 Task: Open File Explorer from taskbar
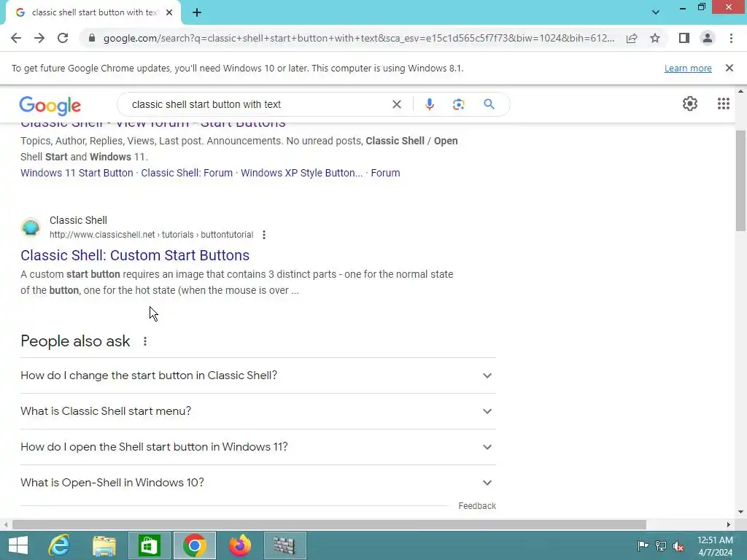coord(104,545)
